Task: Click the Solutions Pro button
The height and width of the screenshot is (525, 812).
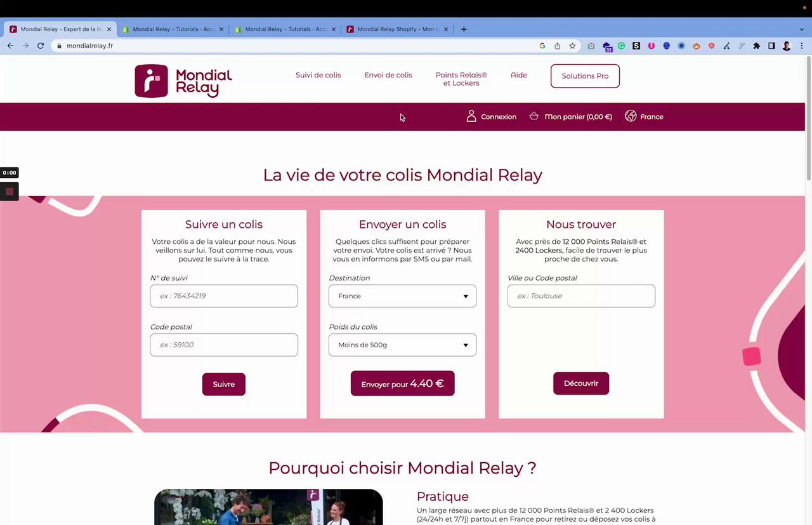Action: [x=585, y=76]
